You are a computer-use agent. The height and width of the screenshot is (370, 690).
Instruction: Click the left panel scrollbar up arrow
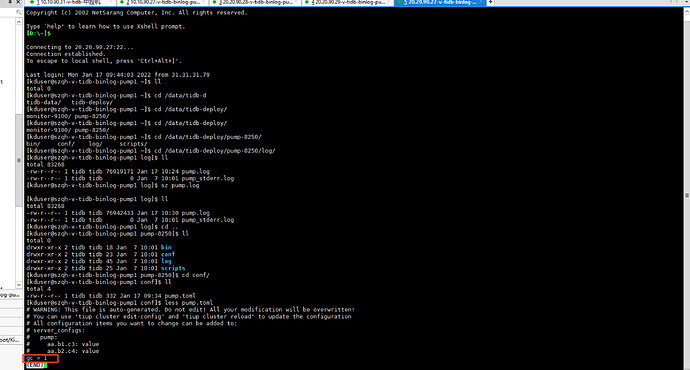18,21
